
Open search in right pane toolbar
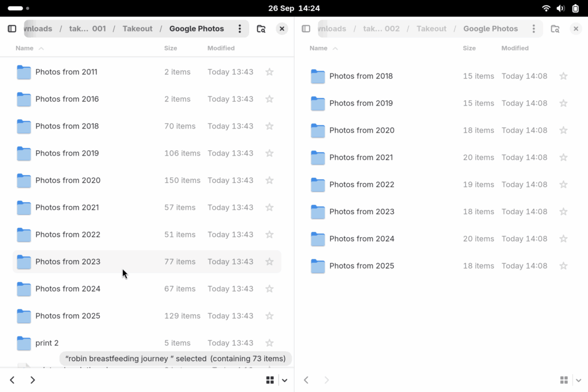[555, 29]
